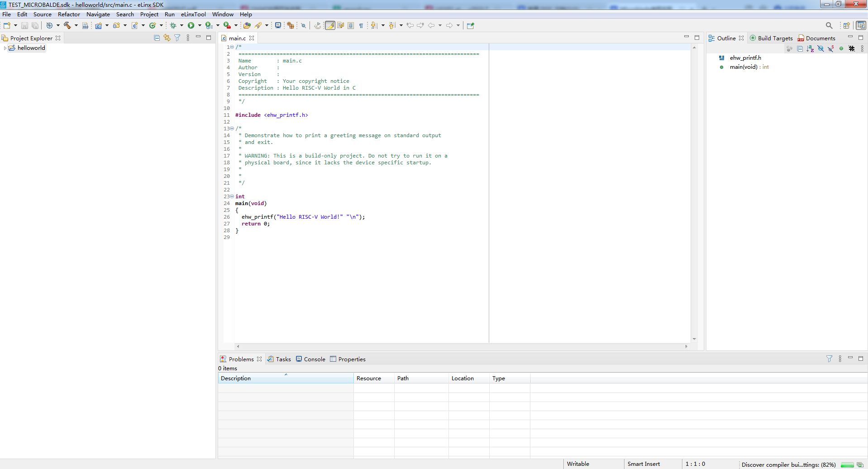Switch to the Console tab
This screenshot has width=868, height=469.
(x=314, y=359)
